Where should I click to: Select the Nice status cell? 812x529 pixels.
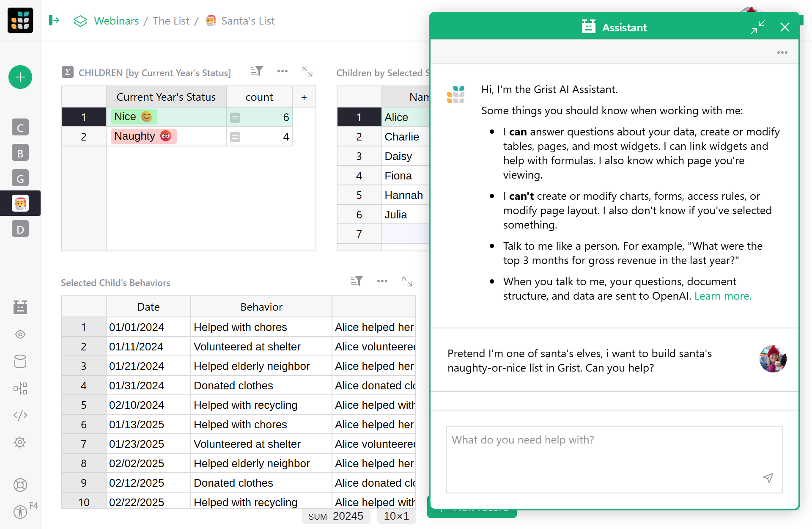tap(166, 117)
